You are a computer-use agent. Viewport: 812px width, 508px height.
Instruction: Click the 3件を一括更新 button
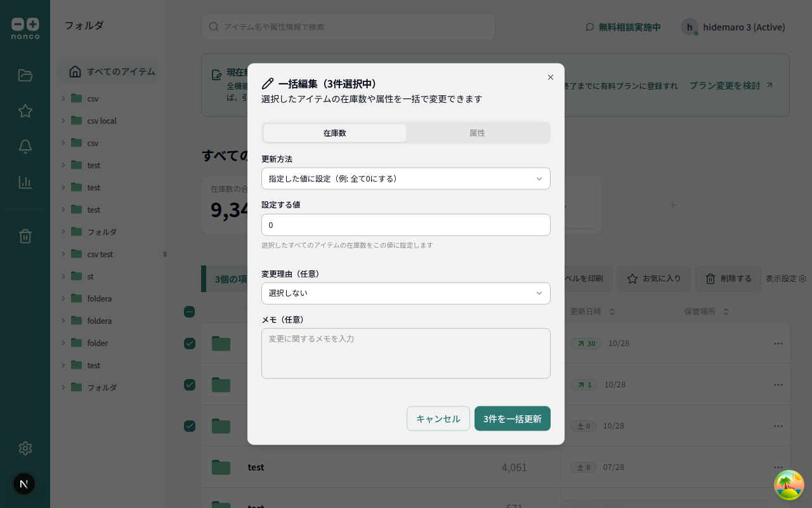(513, 418)
